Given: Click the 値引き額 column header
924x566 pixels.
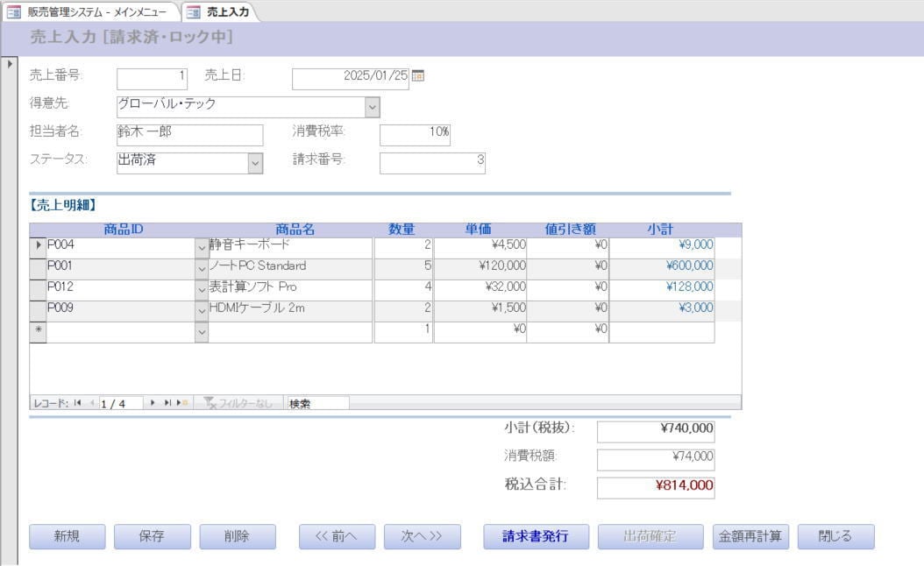Looking at the screenshot, I should (x=571, y=230).
